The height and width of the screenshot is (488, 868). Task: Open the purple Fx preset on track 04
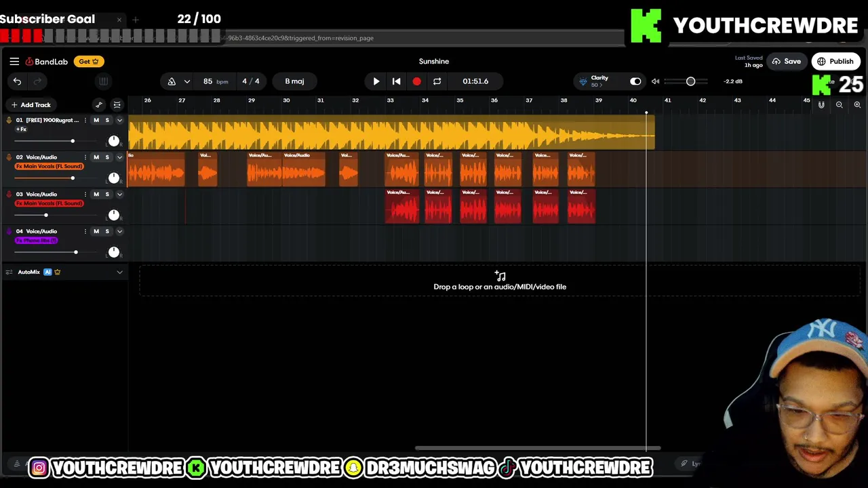(37, 241)
